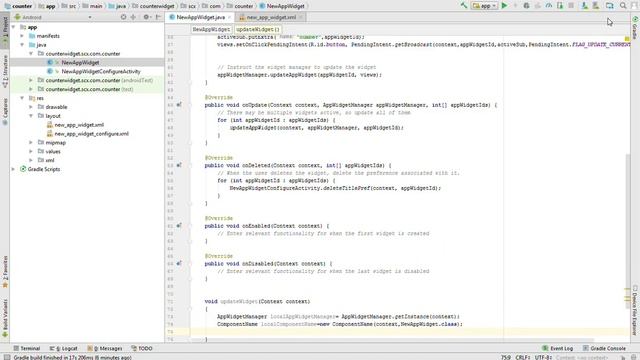Run the app with green play button

[x=504, y=6]
